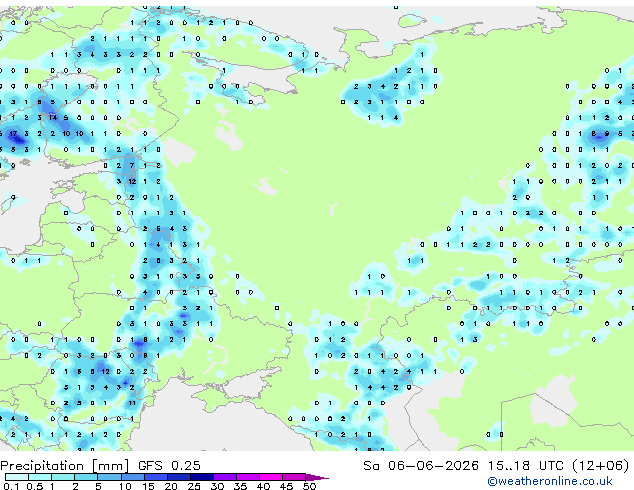The width and height of the screenshot is (634, 490).
Task: Click the map precipitation value "17"
Action: tap(13, 133)
